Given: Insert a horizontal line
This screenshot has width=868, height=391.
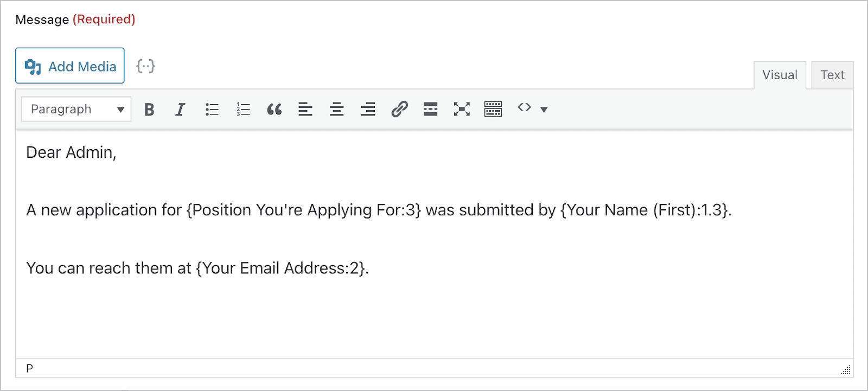Looking at the screenshot, I should click(430, 109).
